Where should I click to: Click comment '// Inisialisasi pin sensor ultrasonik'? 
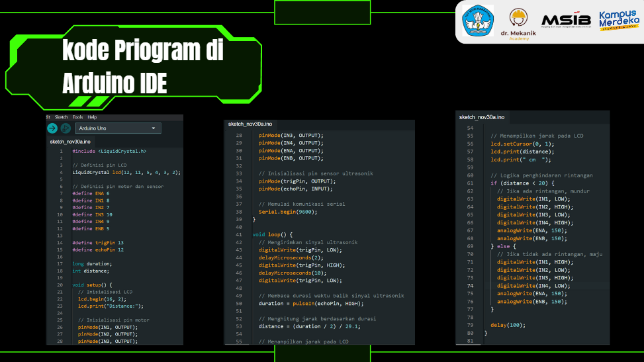316,173
